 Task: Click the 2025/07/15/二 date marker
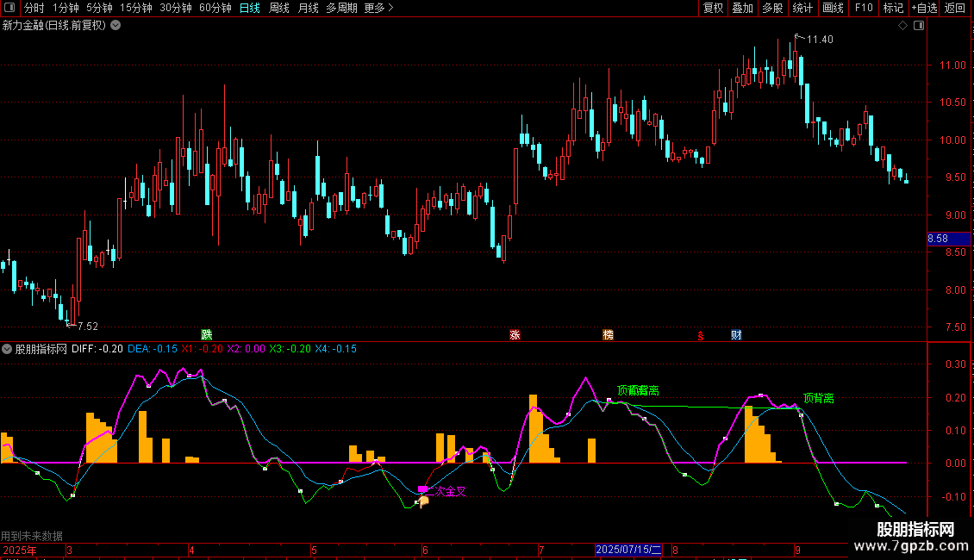click(x=628, y=550)
